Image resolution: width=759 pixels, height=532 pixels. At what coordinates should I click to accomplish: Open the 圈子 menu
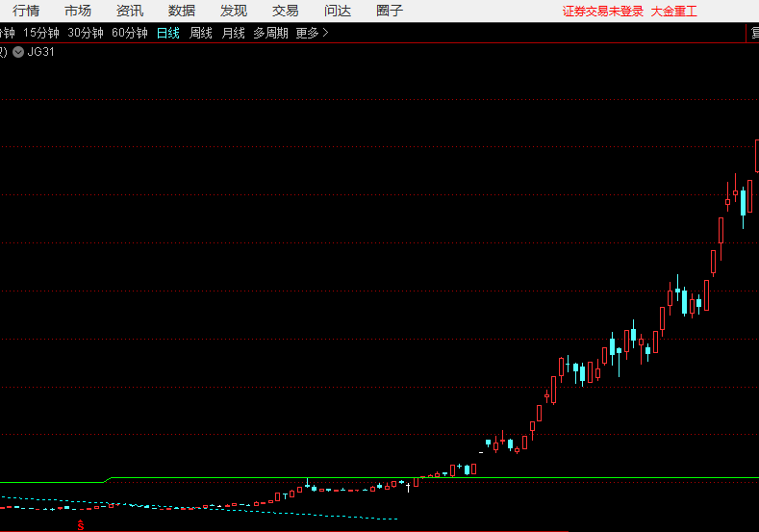[x=390, y=11]
